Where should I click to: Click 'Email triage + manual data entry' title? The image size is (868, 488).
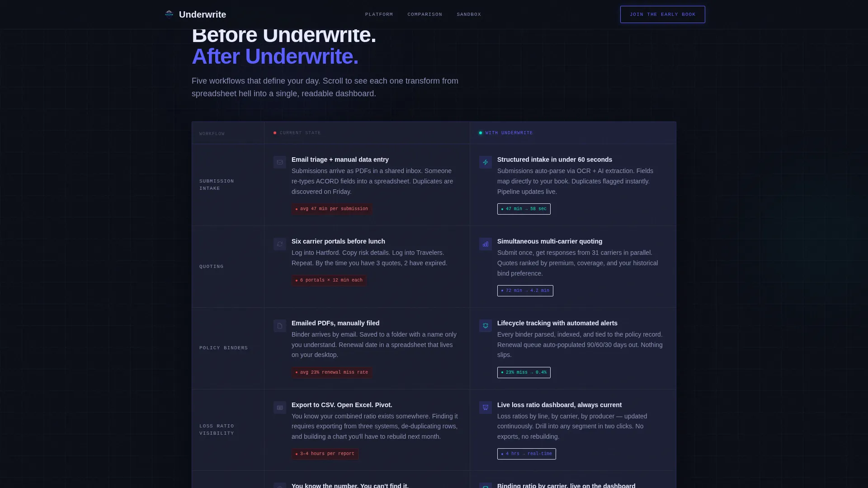coord(340,160)
